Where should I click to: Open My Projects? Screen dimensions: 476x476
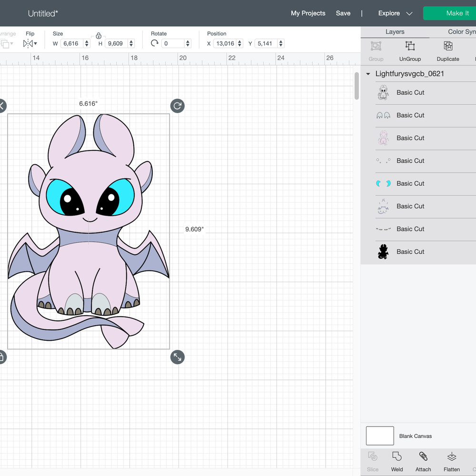308,13
